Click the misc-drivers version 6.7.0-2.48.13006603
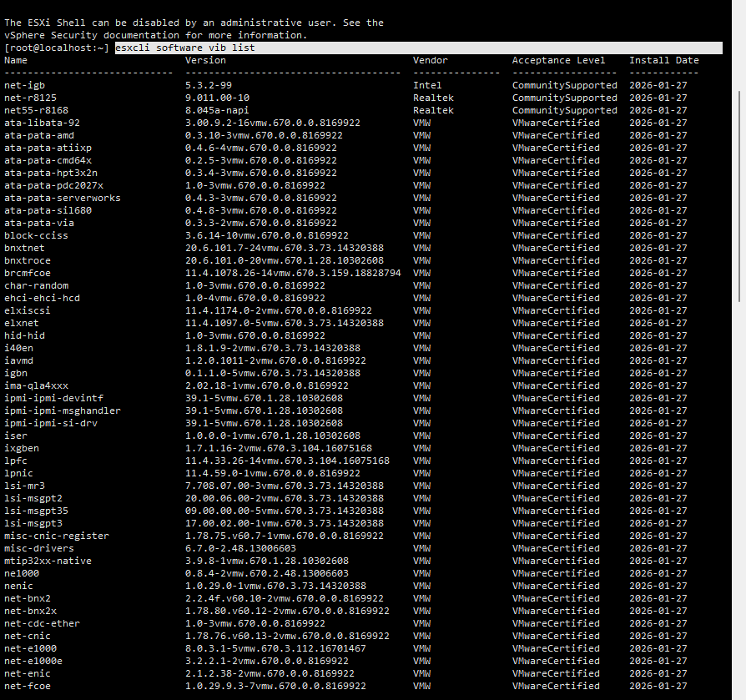The width and height of the screenshot is (746, 700). click(x=240, y=548)
